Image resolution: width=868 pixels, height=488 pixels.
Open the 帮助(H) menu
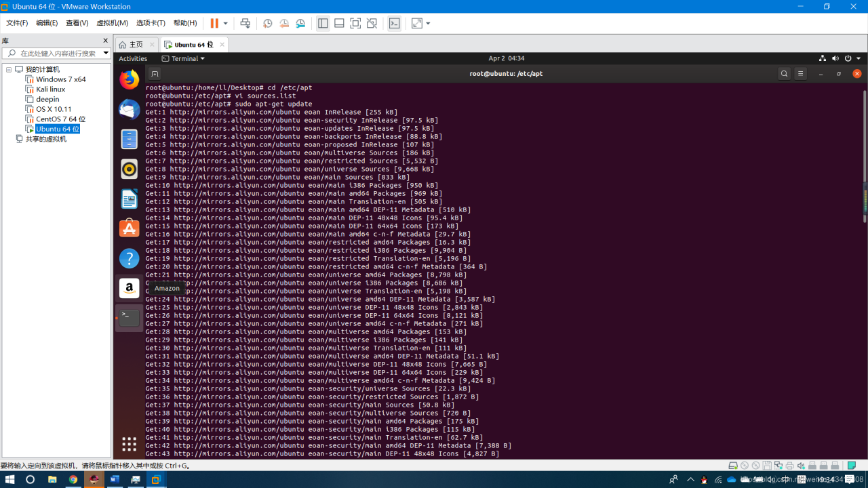(x=185, y=23)
